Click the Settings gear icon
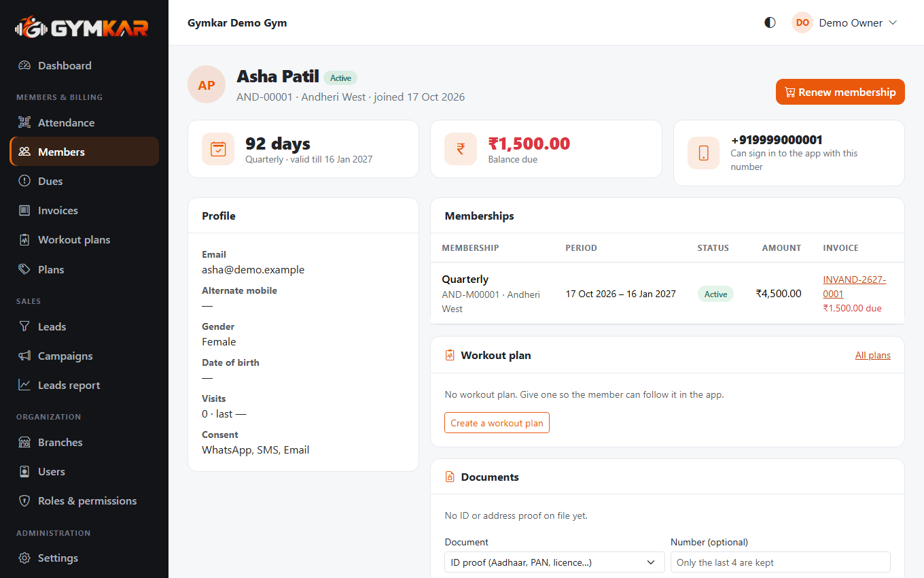Viewport: 924px width, 578px height. point(24,558)
